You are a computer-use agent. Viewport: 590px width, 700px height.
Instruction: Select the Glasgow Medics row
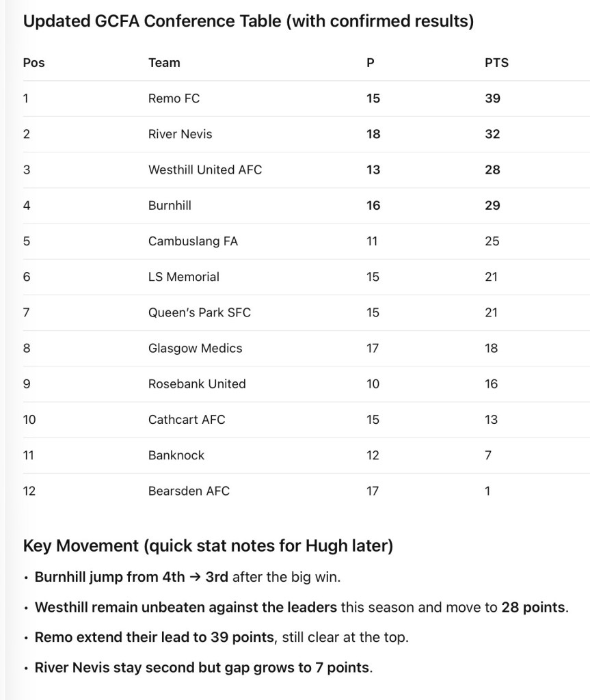pyautogui.click(x=195, y=348)
